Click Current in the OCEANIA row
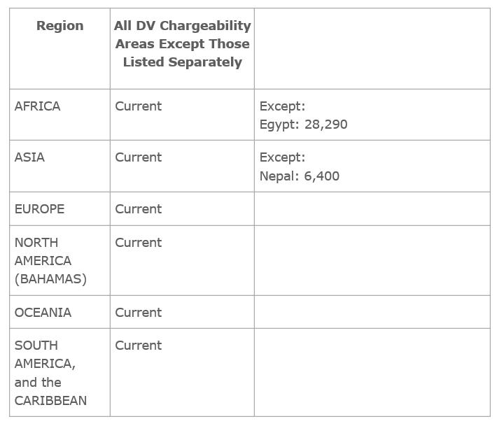Viewport: 504px width, 426px height. click(x=138, y=313)
